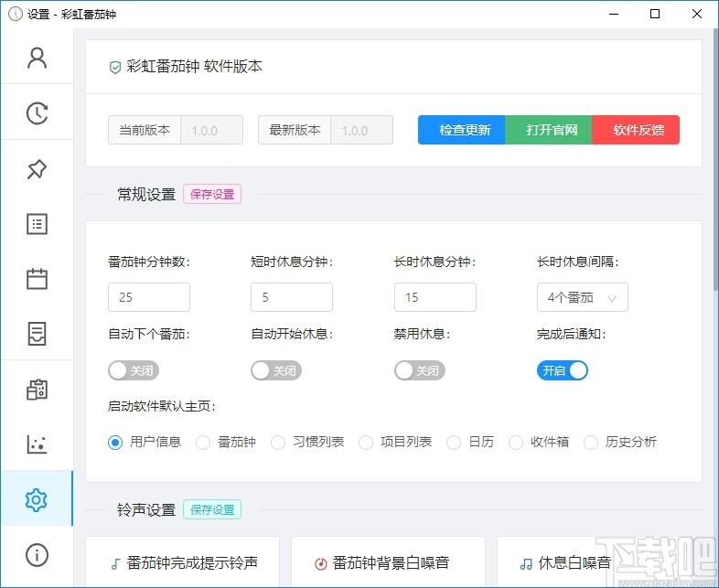Click the 软件反馈 button

point(636,130)
